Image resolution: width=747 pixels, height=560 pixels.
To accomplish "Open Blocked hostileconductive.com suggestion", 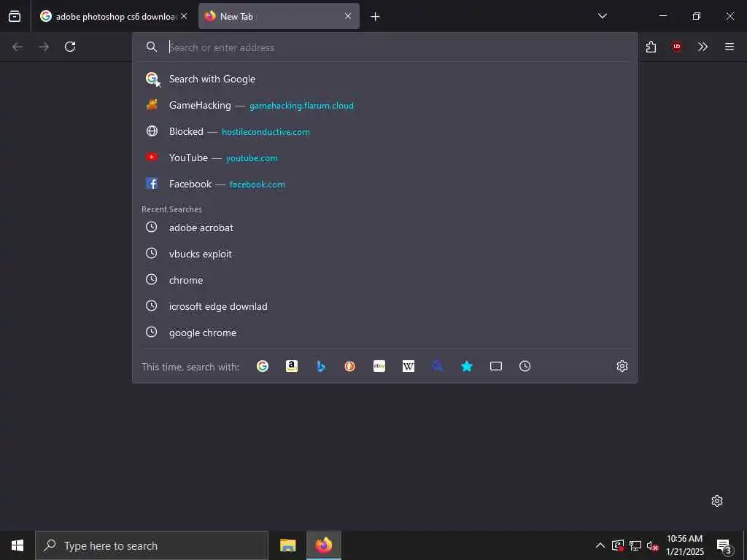I will tap(385, 131).
